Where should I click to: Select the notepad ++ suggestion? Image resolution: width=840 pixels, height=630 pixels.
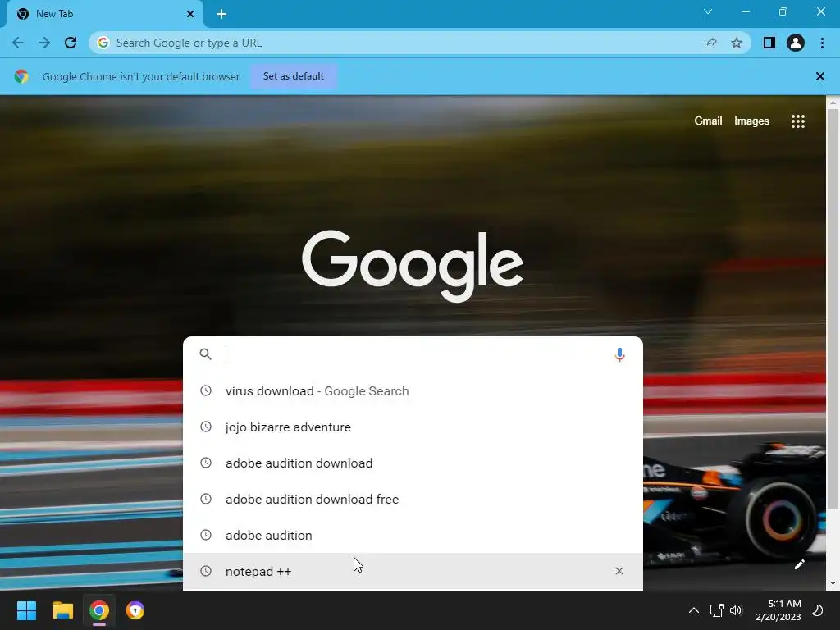(x=413, y=571)
